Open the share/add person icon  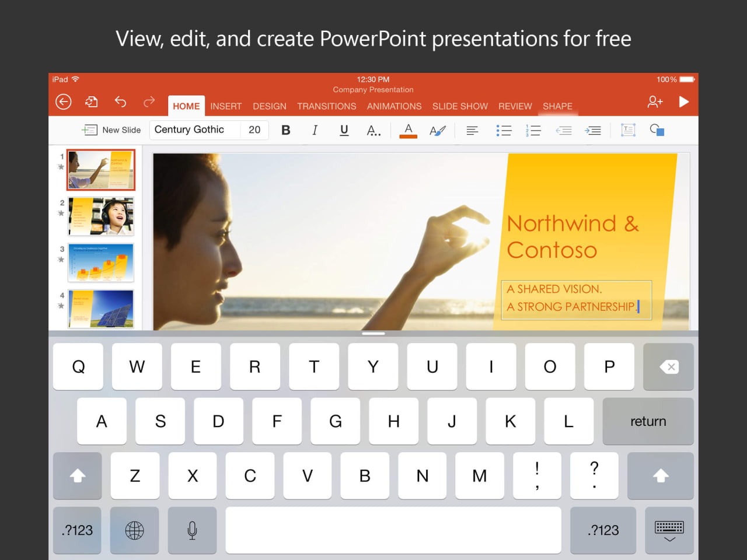point(655,102)
